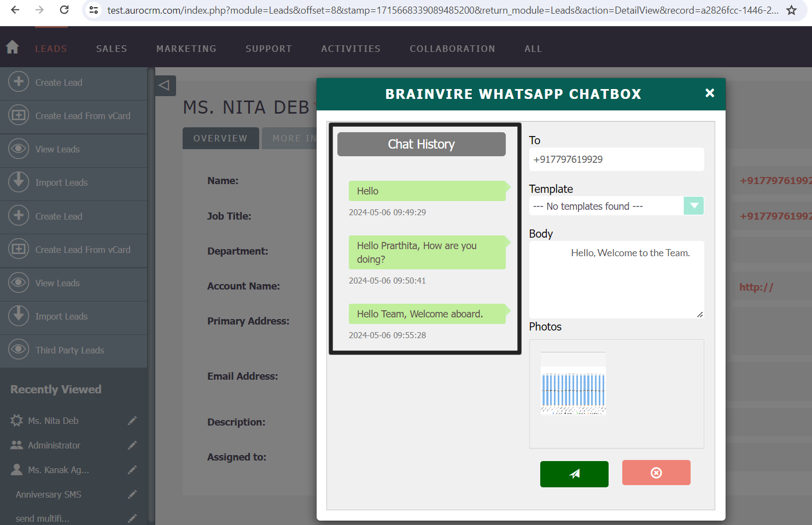Open recently viewed Anniversary SMS
This screenshot has width=812, height=525.
point(48,494)
